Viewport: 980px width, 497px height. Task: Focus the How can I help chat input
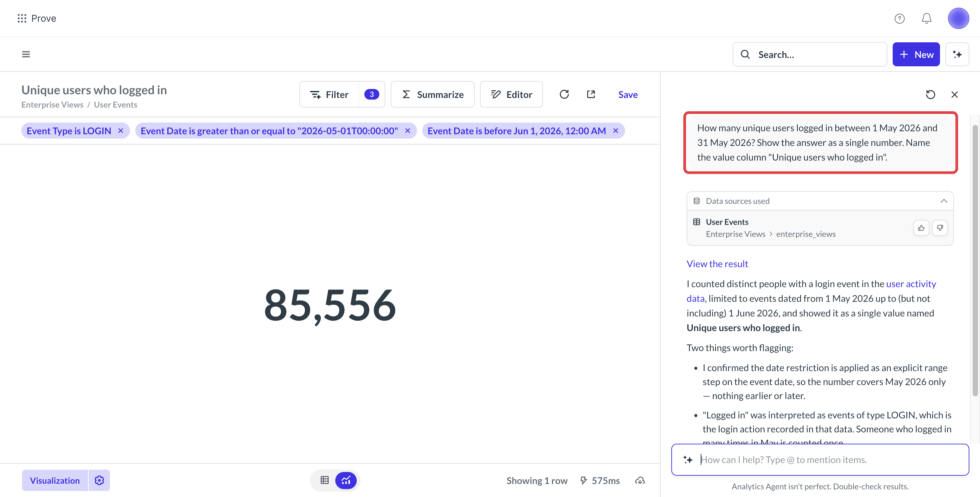[x=820, y=459]
